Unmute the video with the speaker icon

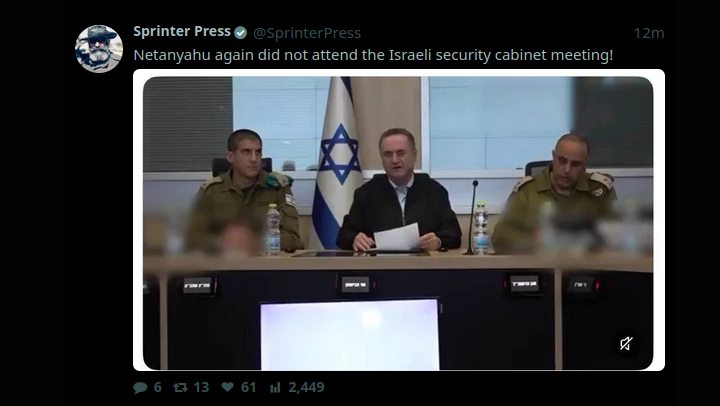coord(626,344)
